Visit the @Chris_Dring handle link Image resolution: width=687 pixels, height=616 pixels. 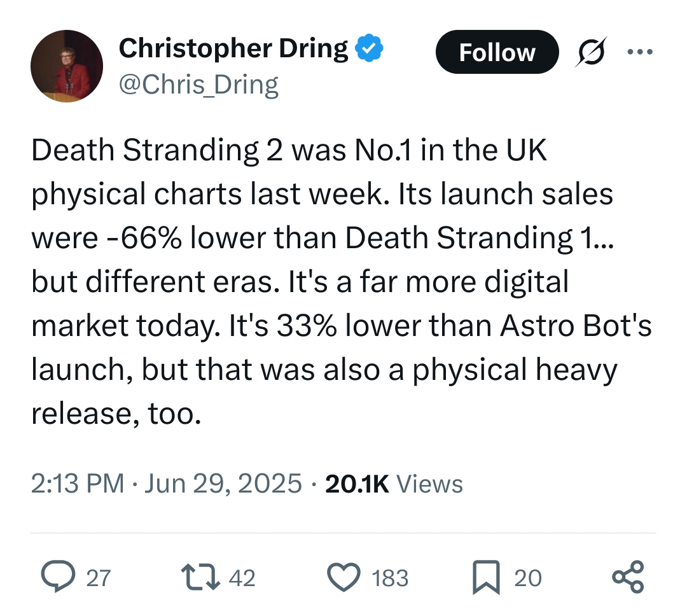point(198,84)
